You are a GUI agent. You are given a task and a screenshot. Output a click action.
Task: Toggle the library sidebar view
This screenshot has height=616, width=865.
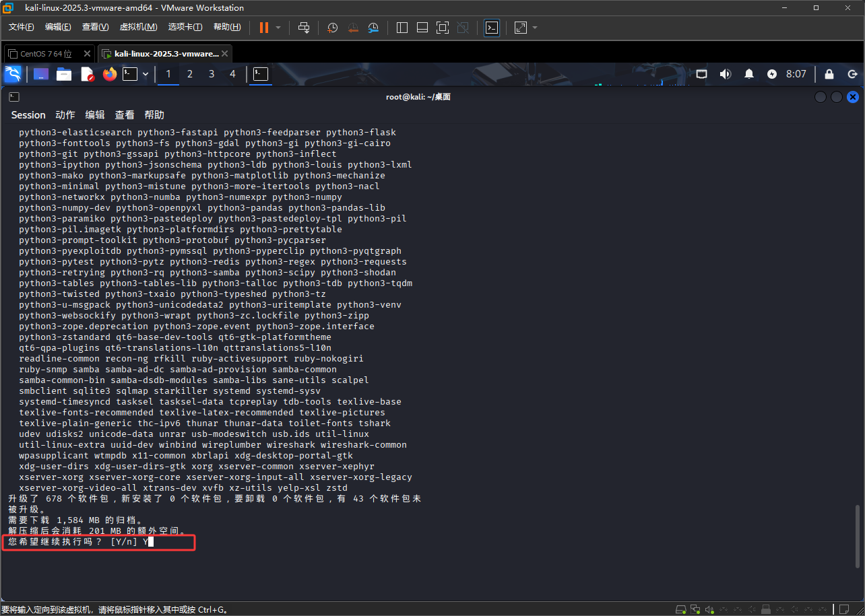pos(402,28)
